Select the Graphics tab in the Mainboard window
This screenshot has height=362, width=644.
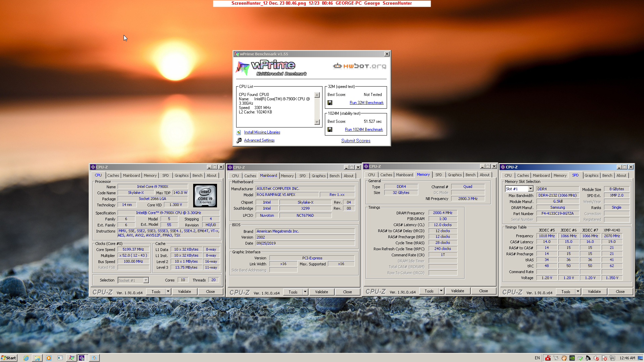click(x=318, y=176)
